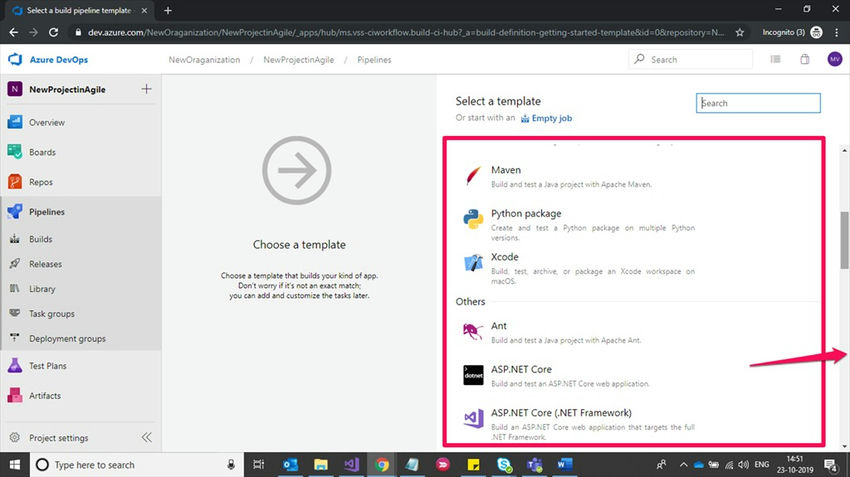Reload the page with refresh button
Image resolution: width=850 pixels, height=477 pixels.
[53, 33]
